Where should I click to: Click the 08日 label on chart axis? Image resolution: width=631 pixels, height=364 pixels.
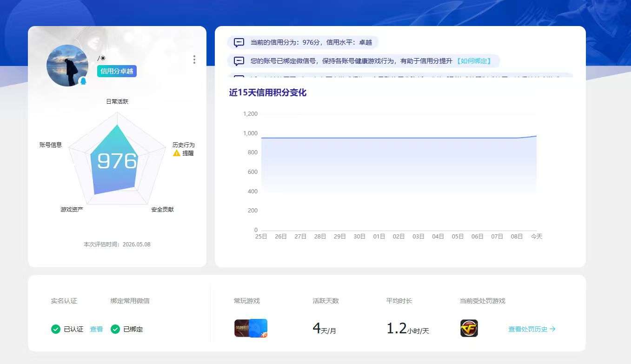(517, 236)
